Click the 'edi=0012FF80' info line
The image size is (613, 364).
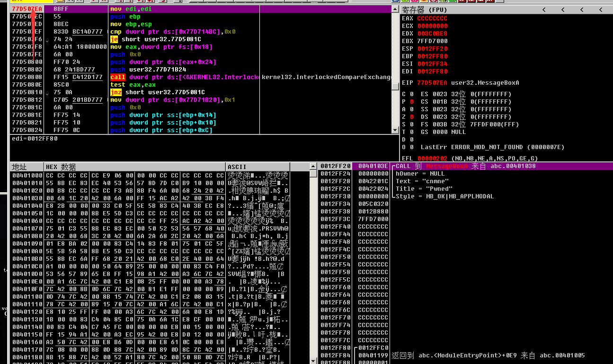click(x=34, y=139)
